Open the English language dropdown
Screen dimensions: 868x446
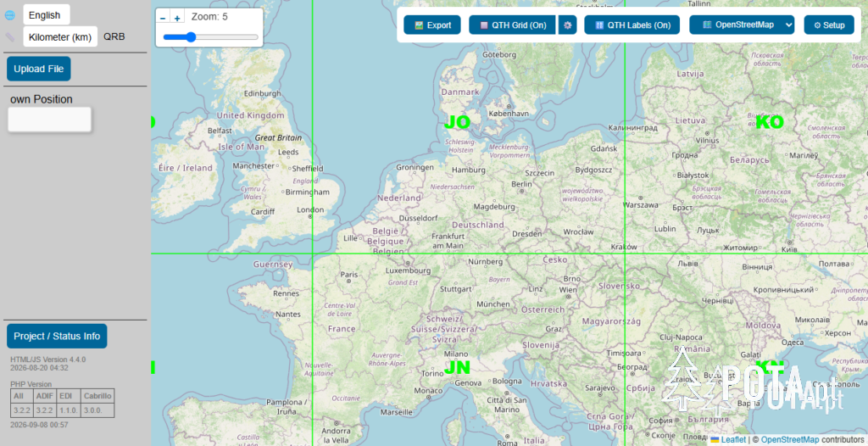tap(47, 15)
